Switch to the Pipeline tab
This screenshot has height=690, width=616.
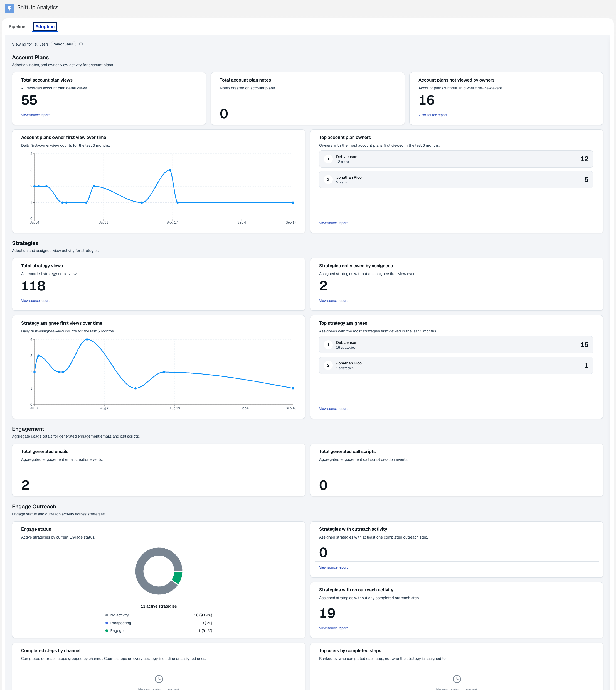[17, 26]
